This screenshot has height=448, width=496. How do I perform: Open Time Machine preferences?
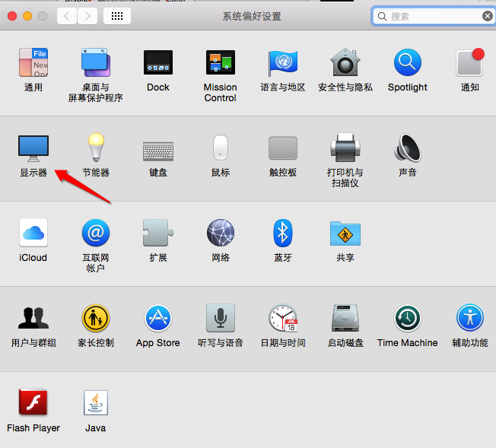click(408, 319)
